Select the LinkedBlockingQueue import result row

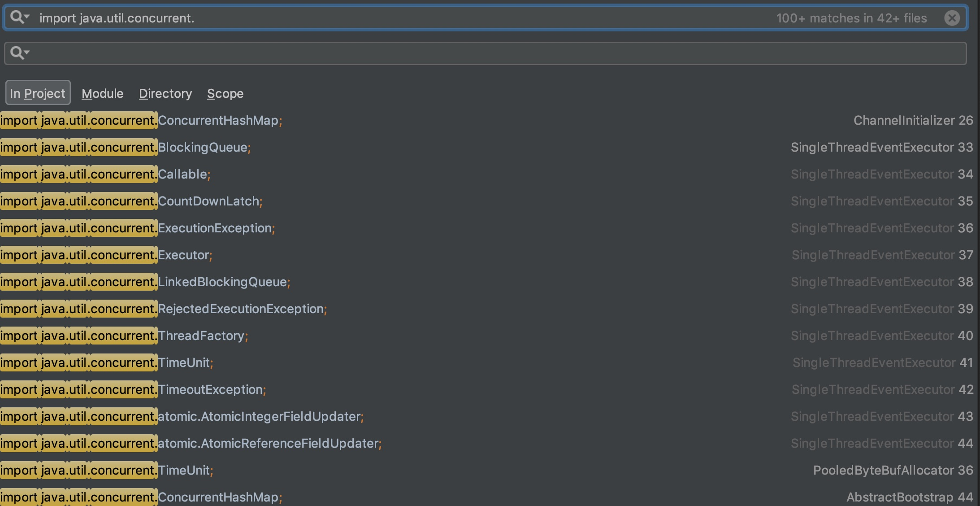pos(490,282)
